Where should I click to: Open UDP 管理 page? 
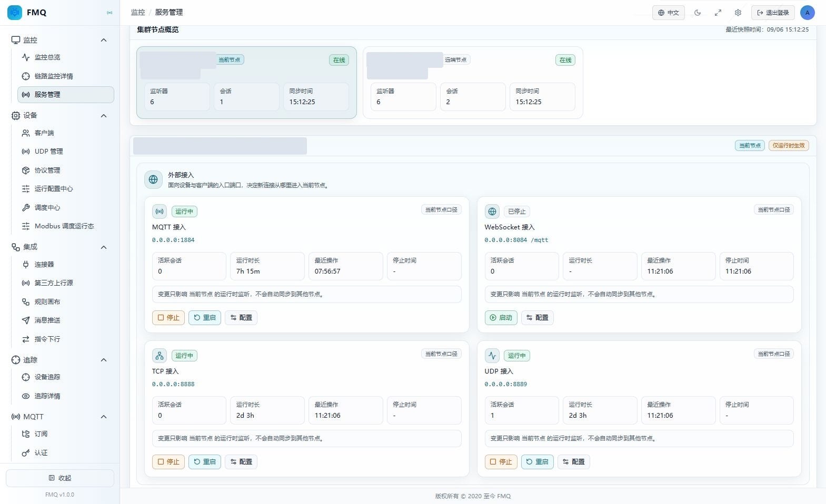[x=66, y=152]
